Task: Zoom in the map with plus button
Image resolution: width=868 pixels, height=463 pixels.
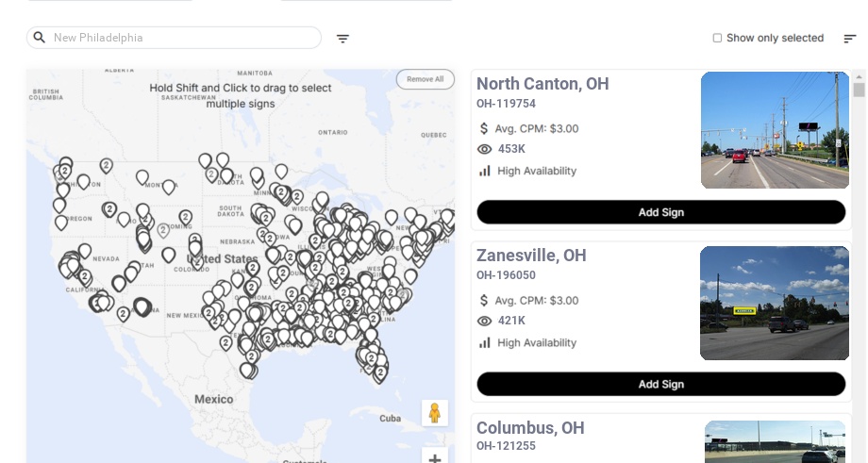Action: pos(435,458)
